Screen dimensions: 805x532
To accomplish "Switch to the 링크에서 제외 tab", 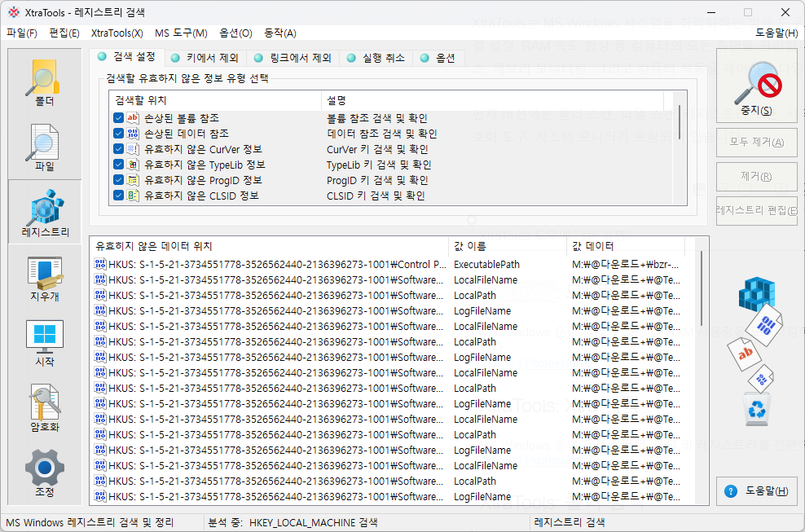I will pyautogui.click(x=293, y=58).
